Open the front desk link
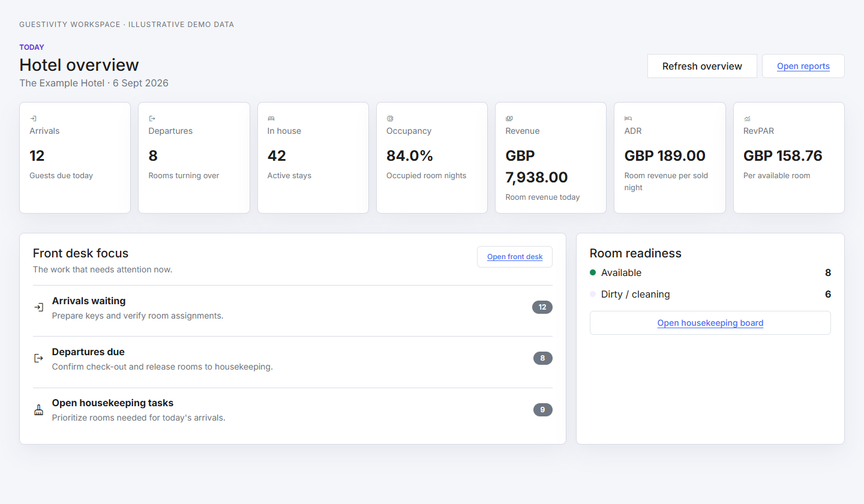The image size is (864, 504). coord(515,257)
